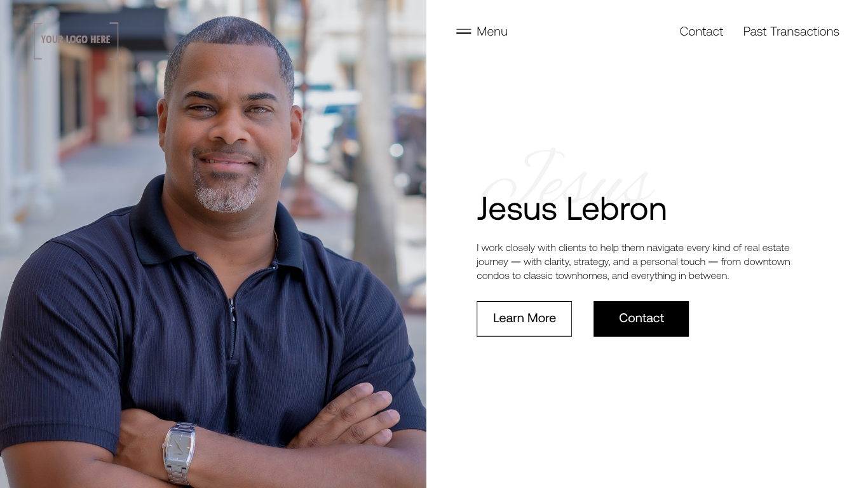Click the black Contact button

(x=641, y=319)
